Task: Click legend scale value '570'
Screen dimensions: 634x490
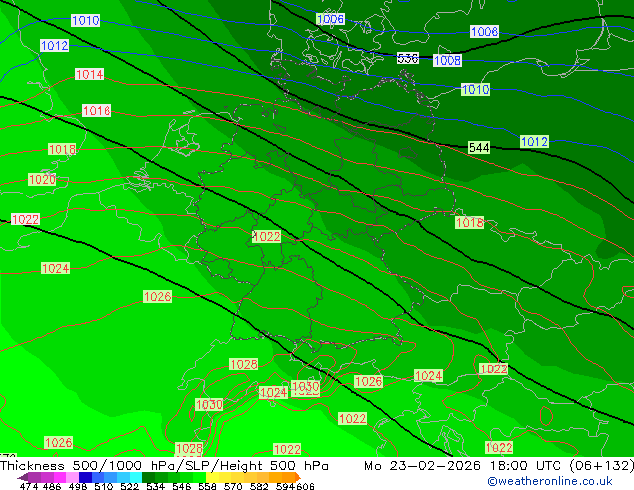Action: (233, 486)
